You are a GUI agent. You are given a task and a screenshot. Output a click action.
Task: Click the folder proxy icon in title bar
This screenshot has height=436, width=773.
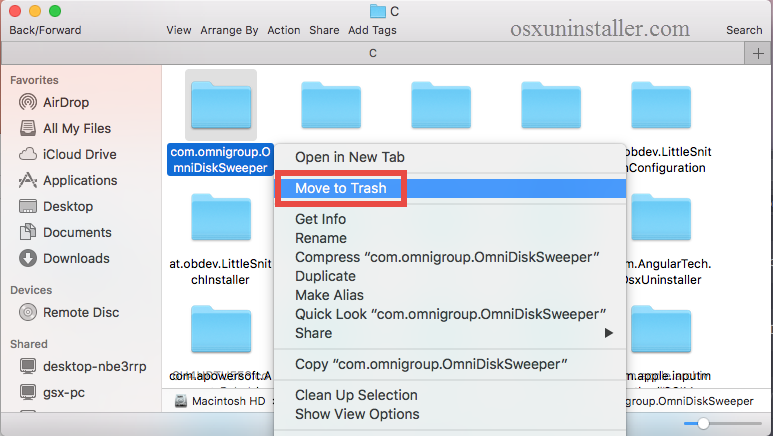[378, 11]
